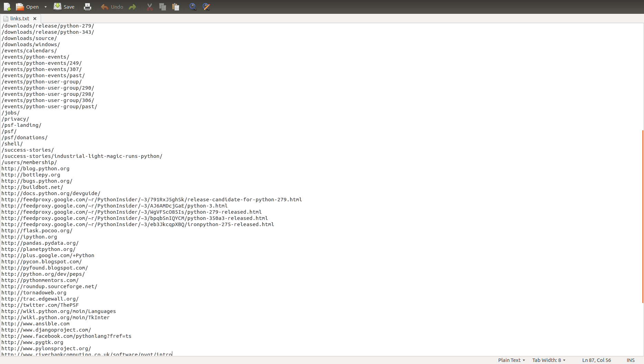Click the Open file folder icon
Screen dimensions: 644x364
[x=20, y=7]
